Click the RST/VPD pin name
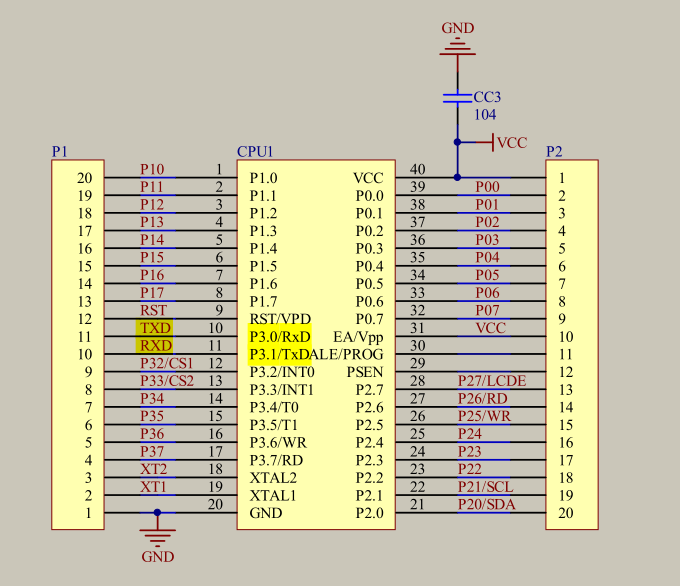The image size is (680, 586). click(280, 319)
